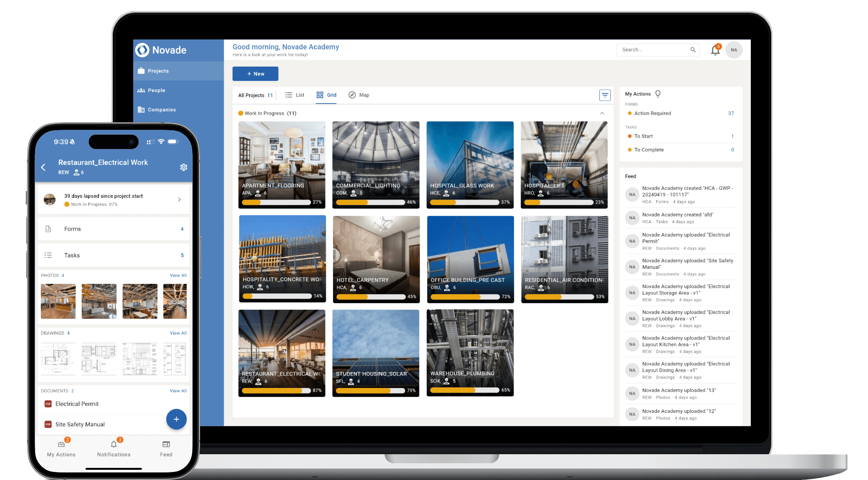
Task: Open the filter icon in projects toolbar
Action: (605, 95)
